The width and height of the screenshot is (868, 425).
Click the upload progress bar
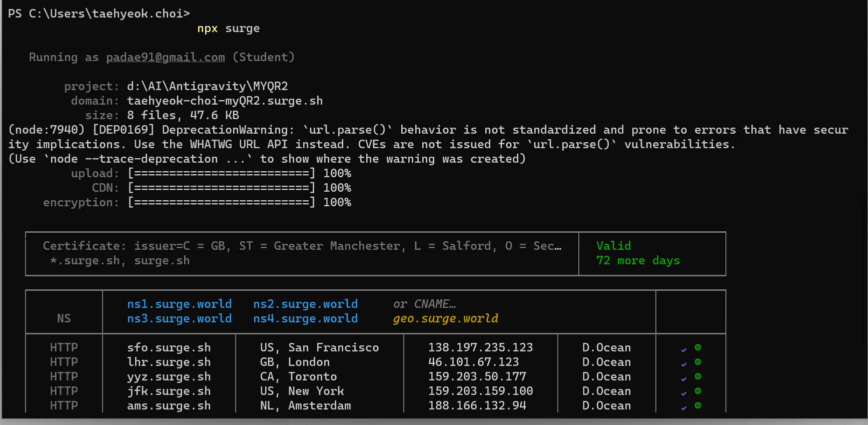pyautogui.click(x=221, y=173)
